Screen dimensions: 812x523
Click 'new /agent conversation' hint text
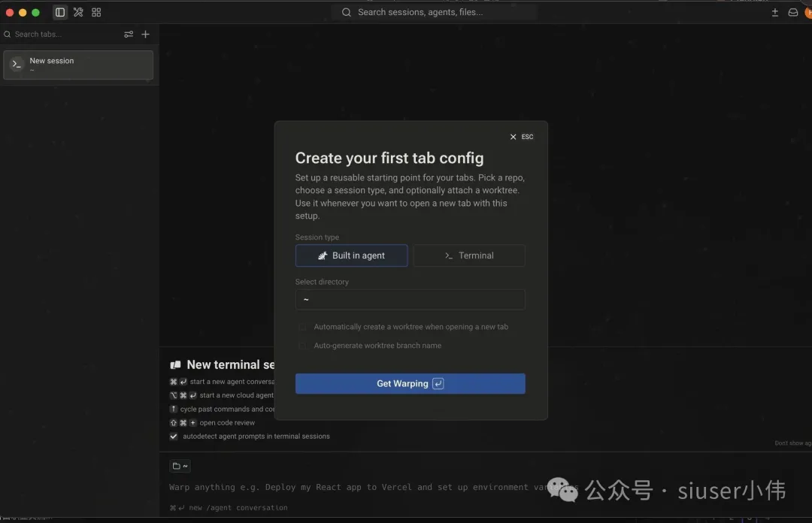pyautogui.click(x=238, y=507)
